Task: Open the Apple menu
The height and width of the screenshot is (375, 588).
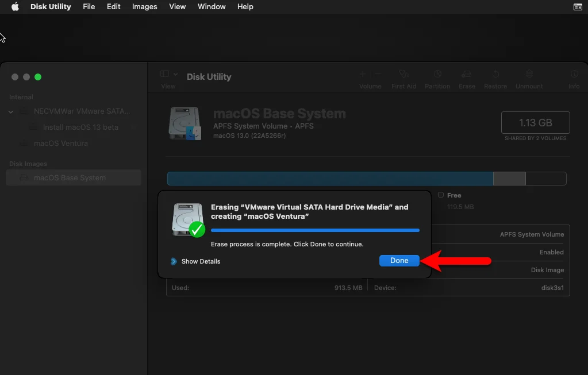Action: tap(15, 7)
